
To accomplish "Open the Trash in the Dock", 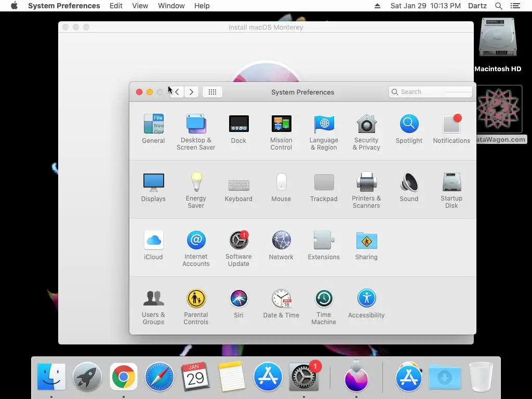I will coord(481,377).
